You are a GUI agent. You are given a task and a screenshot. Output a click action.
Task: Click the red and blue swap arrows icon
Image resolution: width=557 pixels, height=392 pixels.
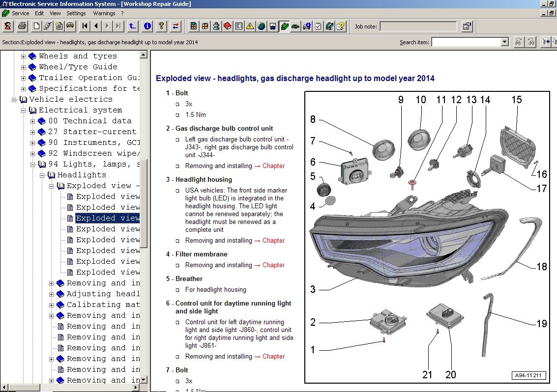176,26
